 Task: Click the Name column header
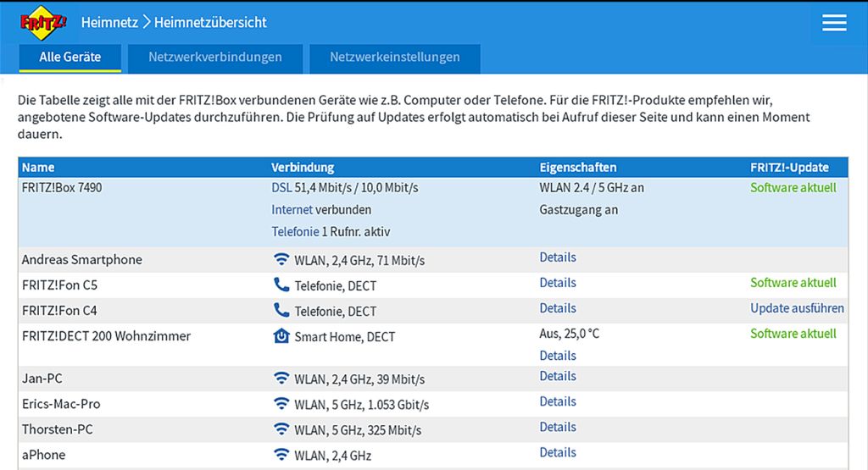38,167
